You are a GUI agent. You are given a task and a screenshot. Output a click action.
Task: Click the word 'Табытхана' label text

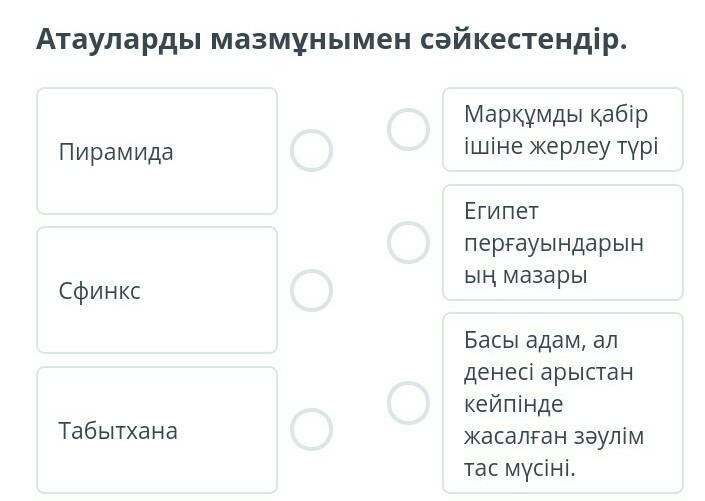pos(118,430)
